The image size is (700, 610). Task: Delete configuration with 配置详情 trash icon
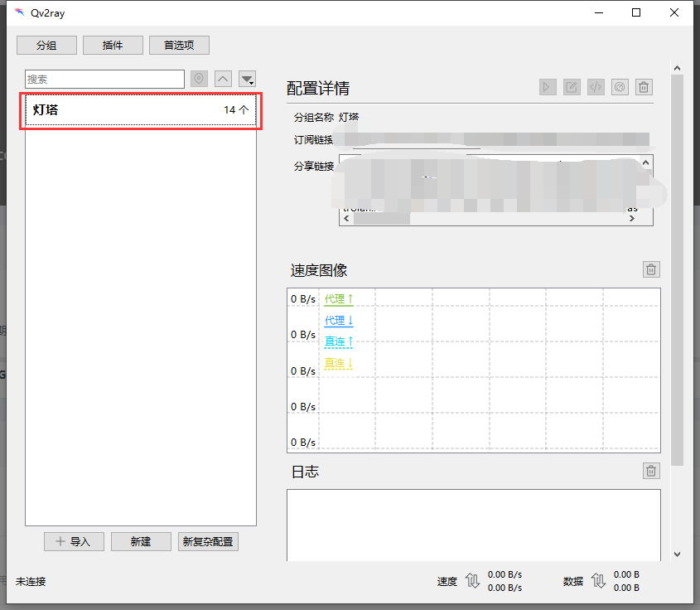(644, 87)
